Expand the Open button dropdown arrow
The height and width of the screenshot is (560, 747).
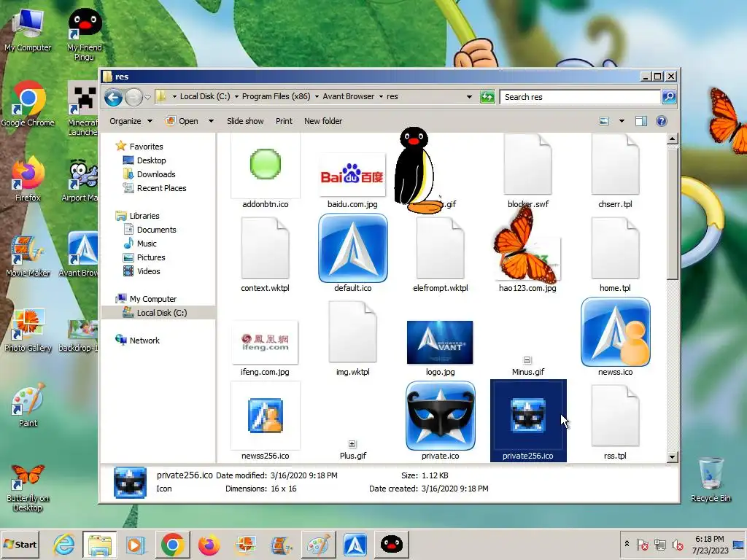pos(211,121)
